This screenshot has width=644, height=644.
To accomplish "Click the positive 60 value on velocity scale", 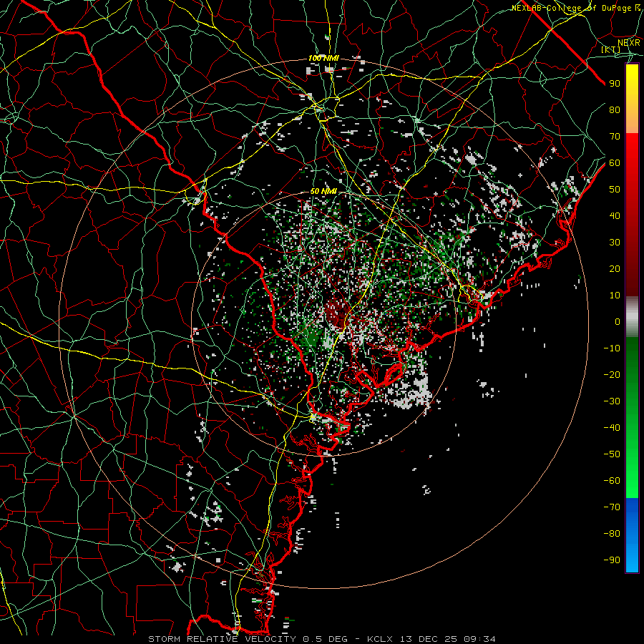I will tap(615, 162).
